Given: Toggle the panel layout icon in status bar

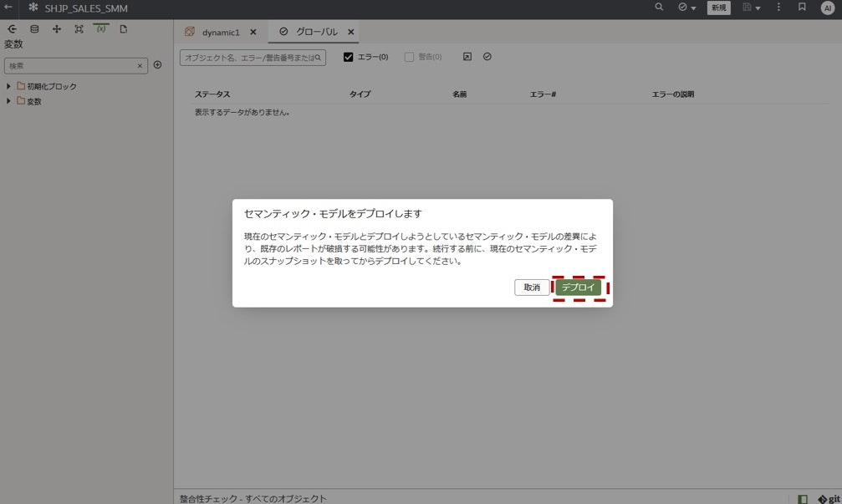Looking at the screenshot, I should [802, 499].
